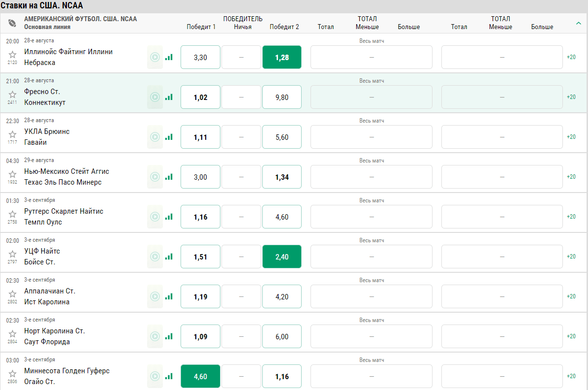Open stream icon for Рутгерс Скарлет Найтис
The height and width of the screenshot is (390, 588).
coord(155,217)
